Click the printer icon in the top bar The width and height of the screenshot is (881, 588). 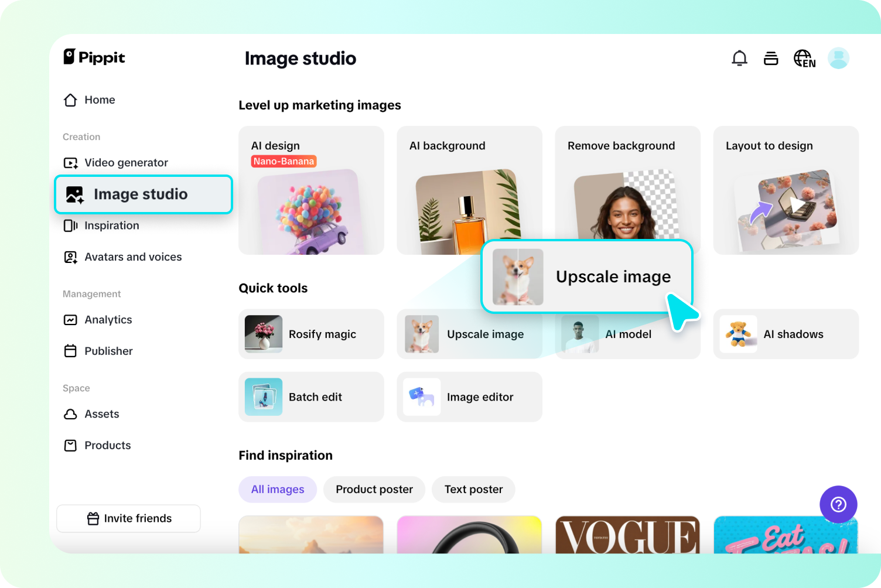(x=771, y=58)
